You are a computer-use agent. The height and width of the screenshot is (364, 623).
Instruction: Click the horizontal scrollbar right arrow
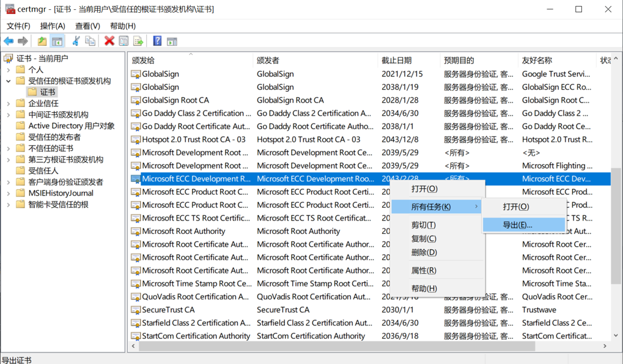[605, 346]
